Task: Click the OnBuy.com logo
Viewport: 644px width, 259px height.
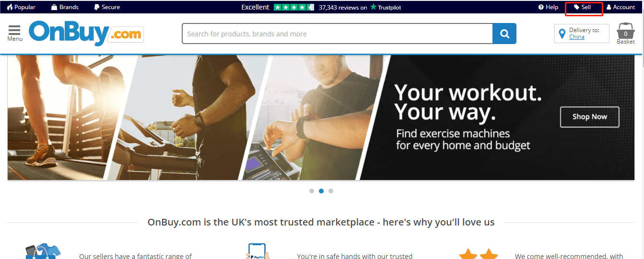Action: coord(86,34)
